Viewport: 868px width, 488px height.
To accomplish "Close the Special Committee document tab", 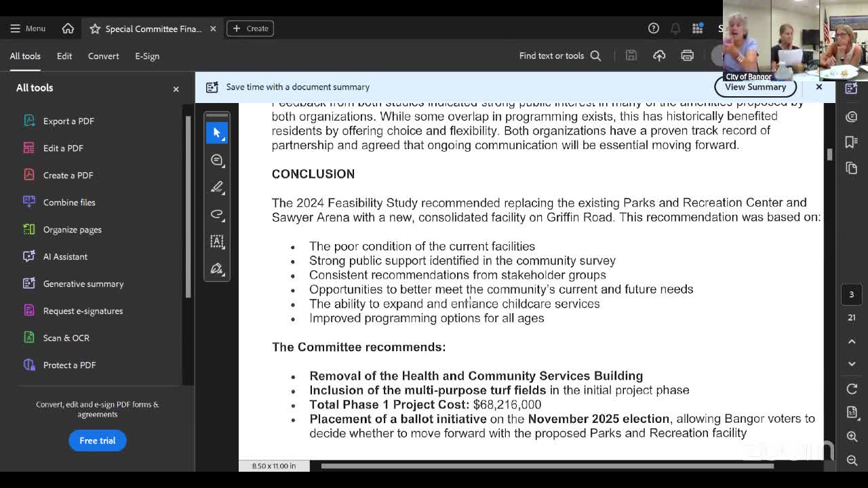I will coord(213,28).
